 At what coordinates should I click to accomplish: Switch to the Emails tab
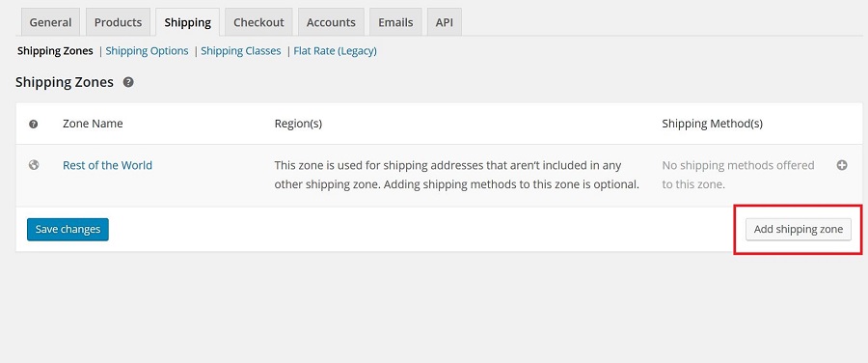pos(395,22)
